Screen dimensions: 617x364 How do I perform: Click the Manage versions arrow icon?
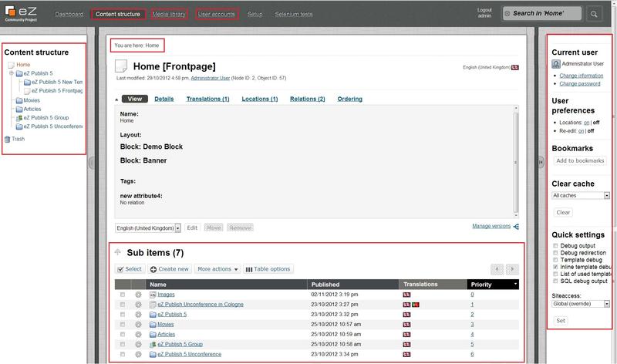click(x=516, y=226)
